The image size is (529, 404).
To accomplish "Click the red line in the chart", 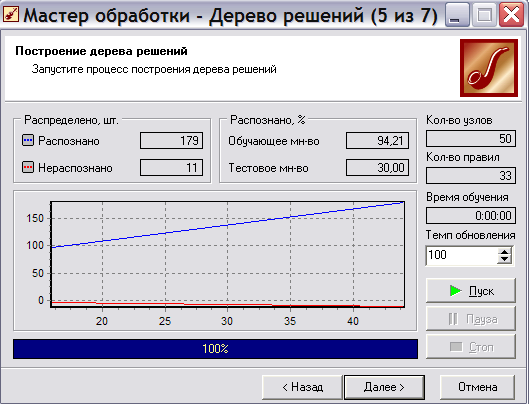I will point(228,304).
